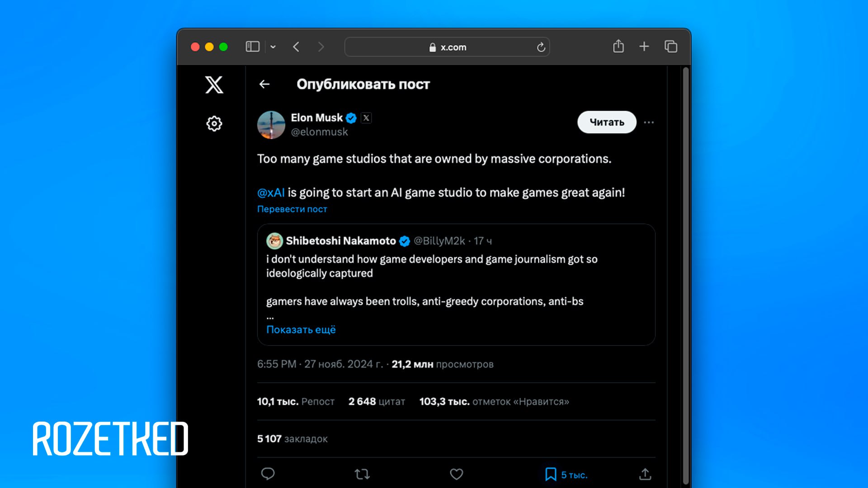This screenshot has width=868, height=488.
Task: Click the X logo in the sidebar
Action: [x=214, y=84]
